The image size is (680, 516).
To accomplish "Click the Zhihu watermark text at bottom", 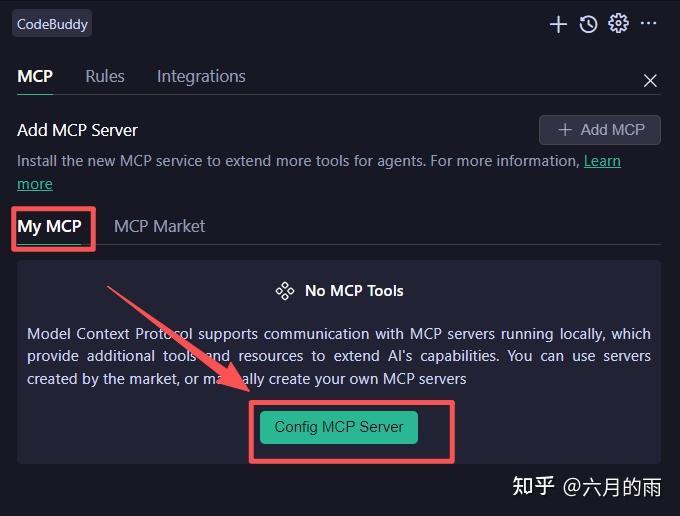I will [x=586, y=487].
